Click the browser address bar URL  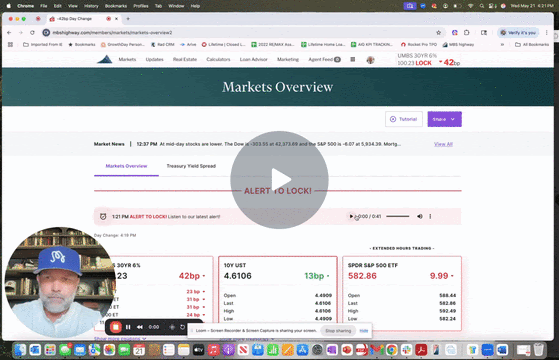112,32
